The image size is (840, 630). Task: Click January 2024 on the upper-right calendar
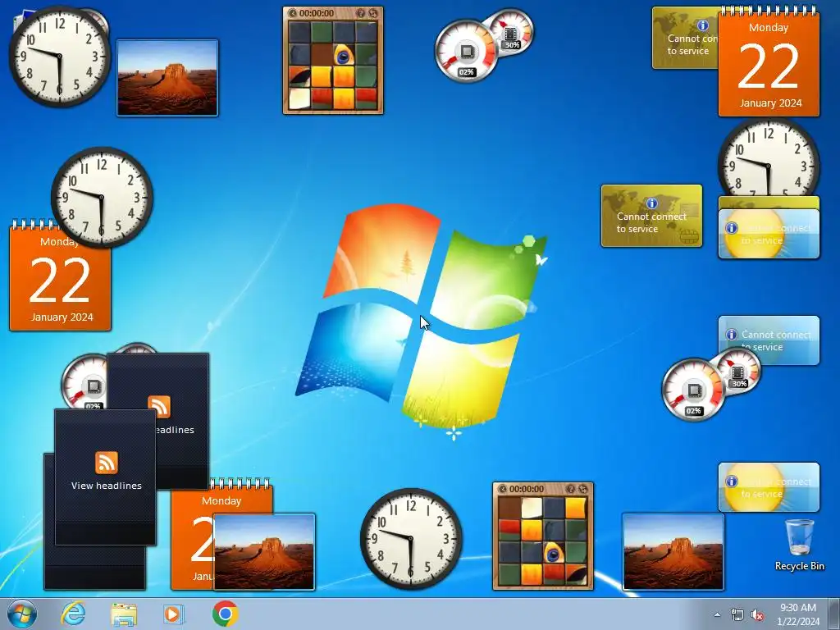(x=770, y=103)
